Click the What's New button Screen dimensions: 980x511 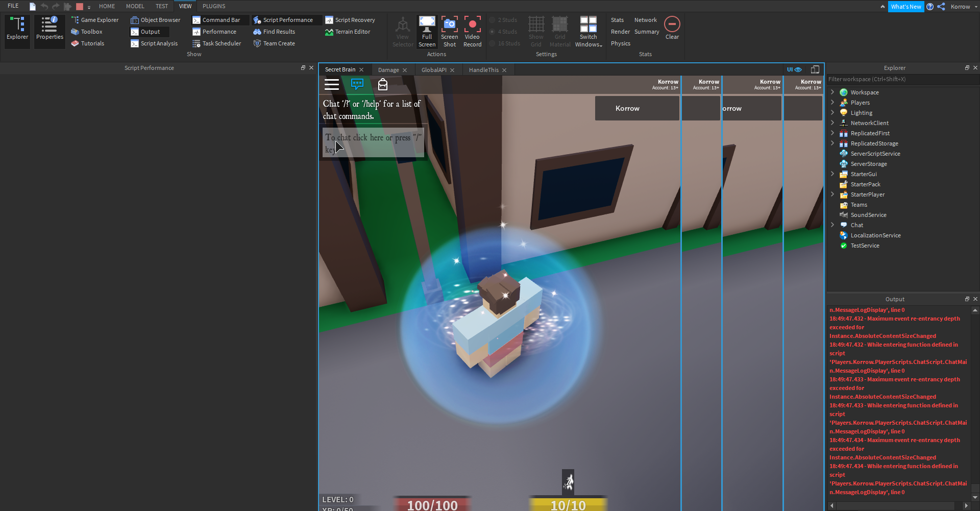pyautogui.click(x=906, y=7)
